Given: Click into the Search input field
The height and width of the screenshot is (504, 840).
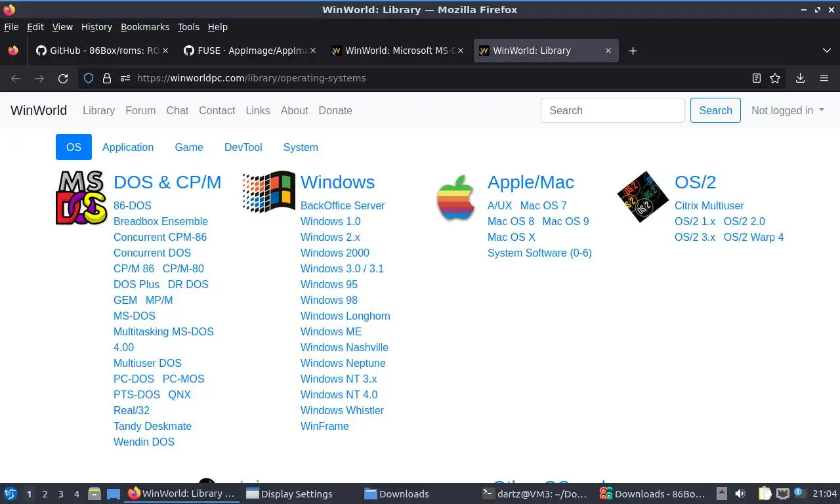Looking at the screenshot, I should [613, 110].
